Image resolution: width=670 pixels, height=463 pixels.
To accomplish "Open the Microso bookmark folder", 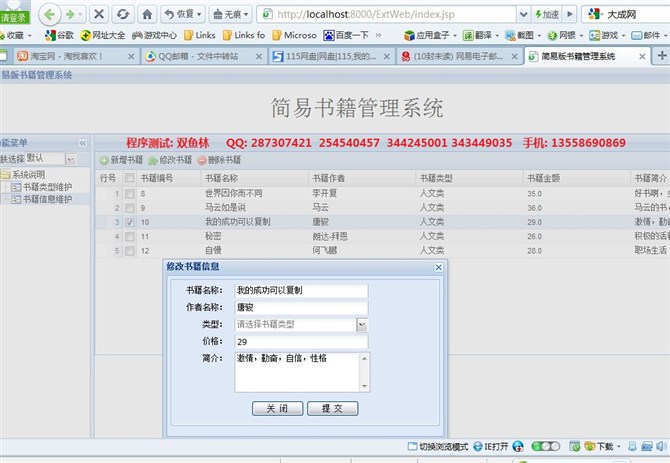I will tap(294, 35).
